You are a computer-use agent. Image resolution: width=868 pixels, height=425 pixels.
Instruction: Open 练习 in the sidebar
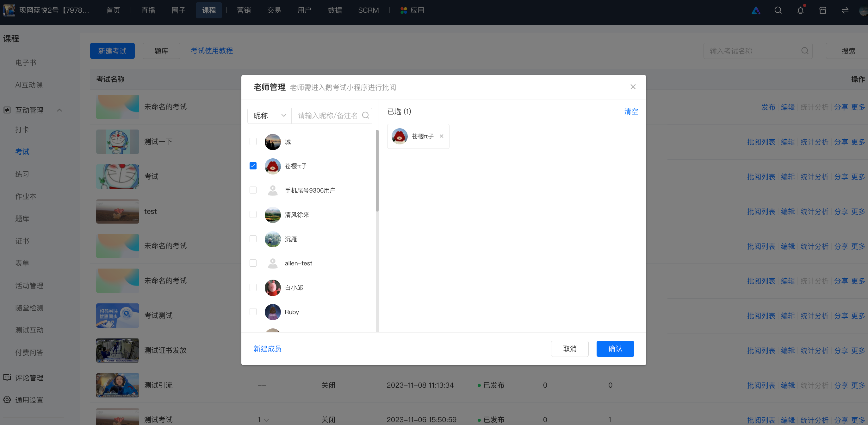[22, 174]
